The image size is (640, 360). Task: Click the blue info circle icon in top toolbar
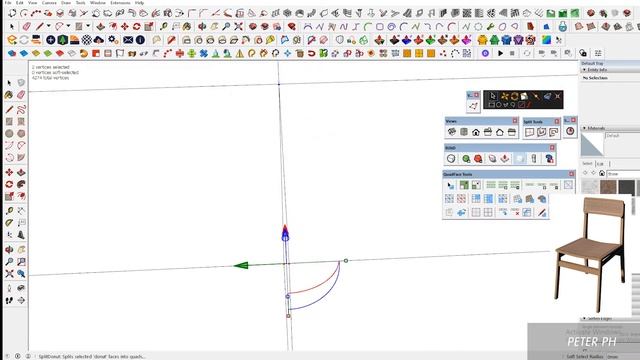coord(140,40)
